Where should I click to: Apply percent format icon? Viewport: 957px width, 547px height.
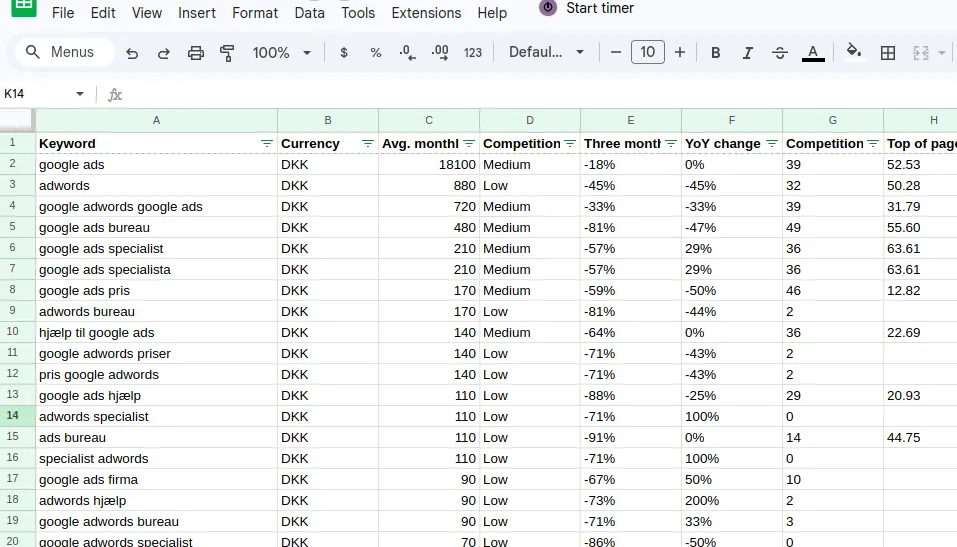tap(375, 53)
